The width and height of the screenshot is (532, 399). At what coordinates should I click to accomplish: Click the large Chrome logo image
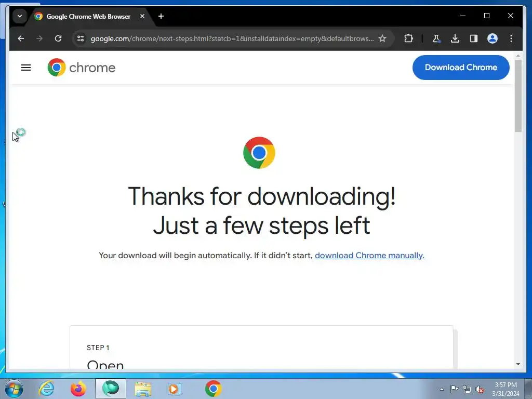click(259, 153)
